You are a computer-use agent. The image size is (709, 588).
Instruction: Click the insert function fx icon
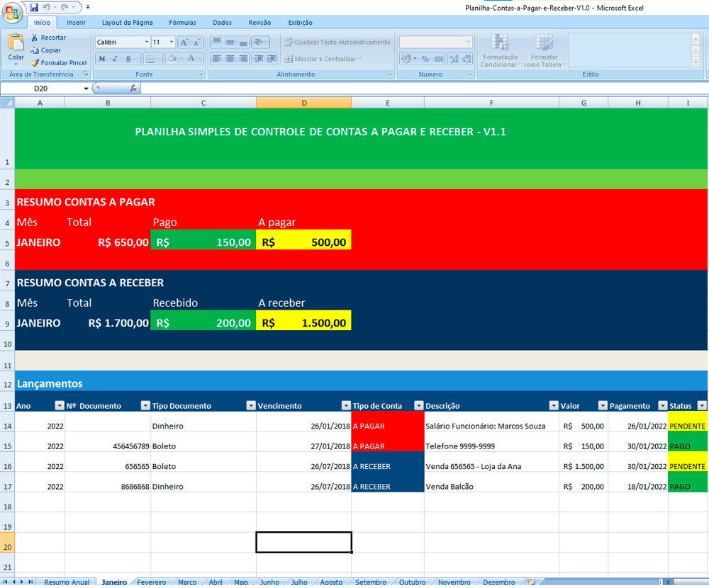(x=133, y=89)
